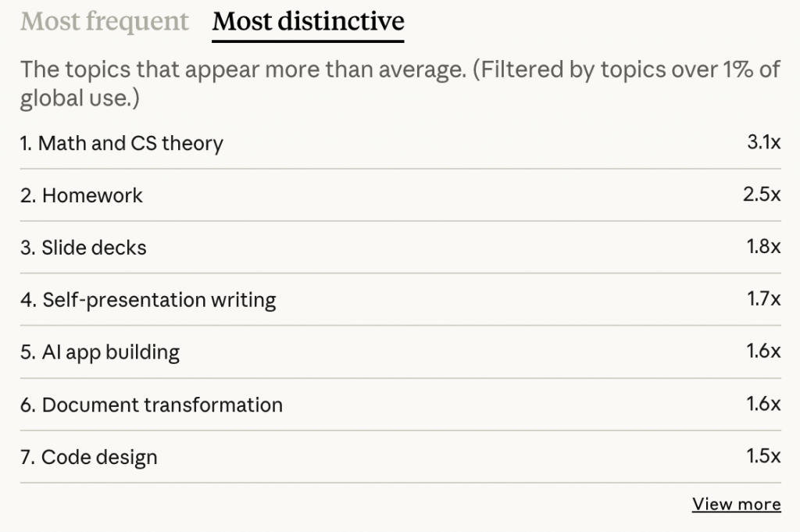Click the 1.5x value for Code design
Viewport: 800px width, 532px height.
point(764,456)
